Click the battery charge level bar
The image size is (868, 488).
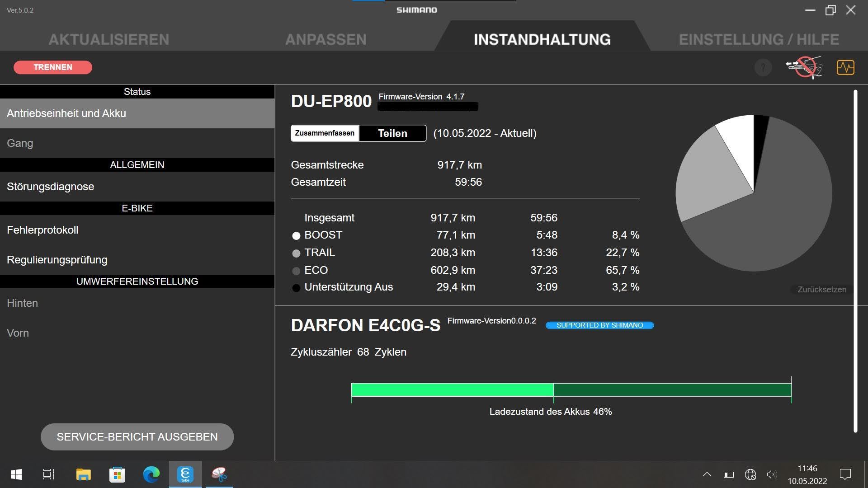tap(571, 389)
